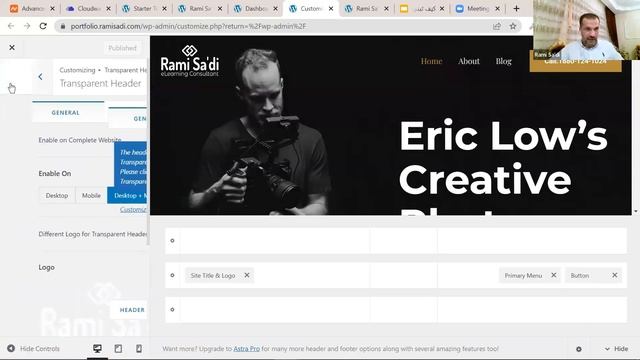Open settings for middle header builder row

[172, 276]
